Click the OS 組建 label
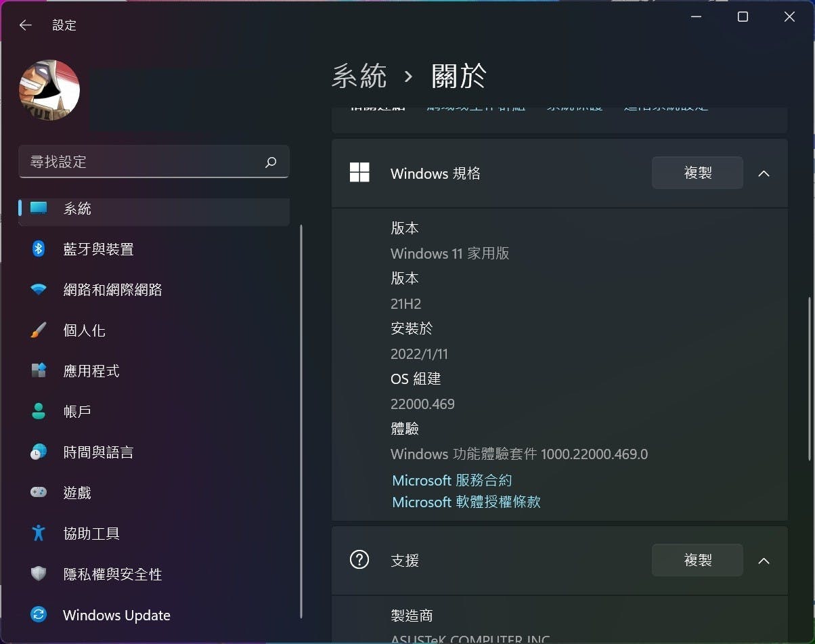This screenshot has width=815, height=644. click(416, 379)
